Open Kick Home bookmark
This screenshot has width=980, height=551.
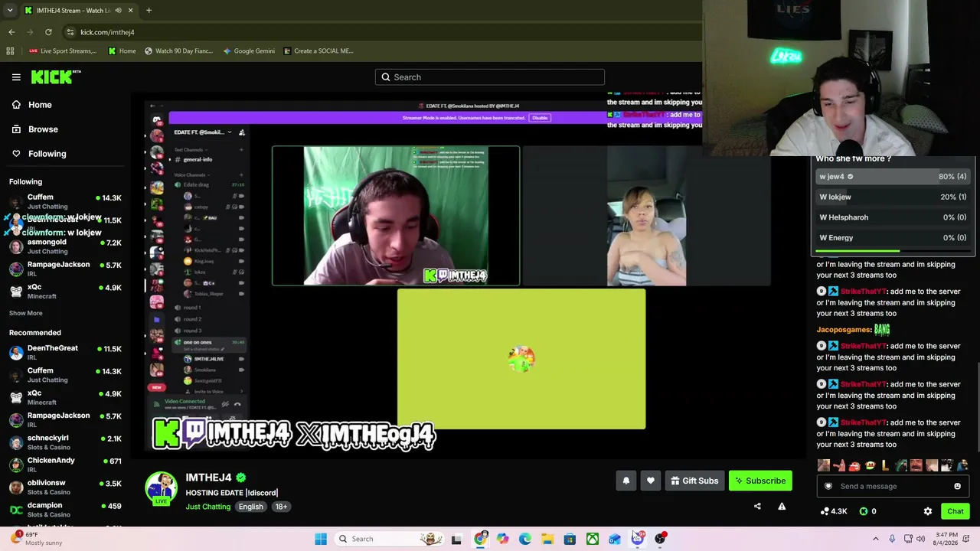122,51
